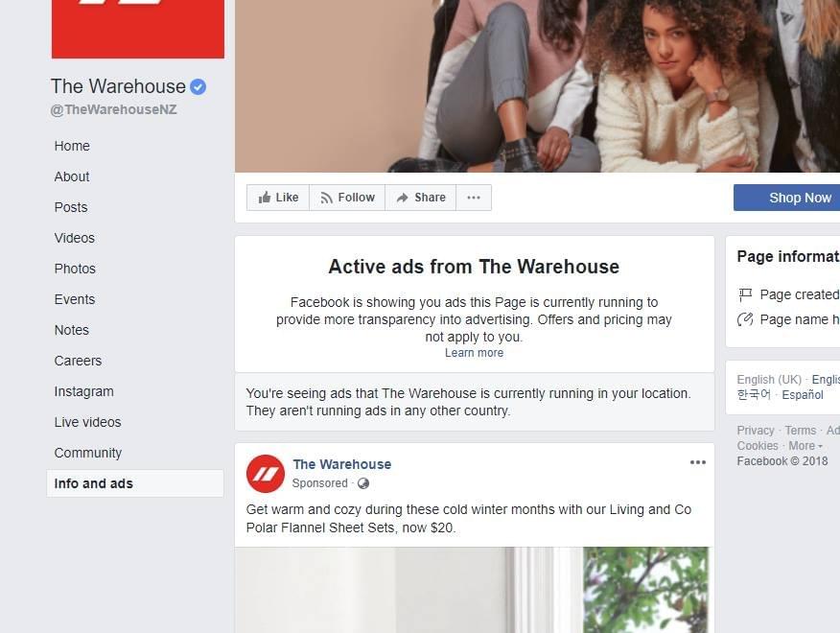Share the page via arrow icon
Image resolution: width=840 pixels, height=633 pixels.
[421, 198]
